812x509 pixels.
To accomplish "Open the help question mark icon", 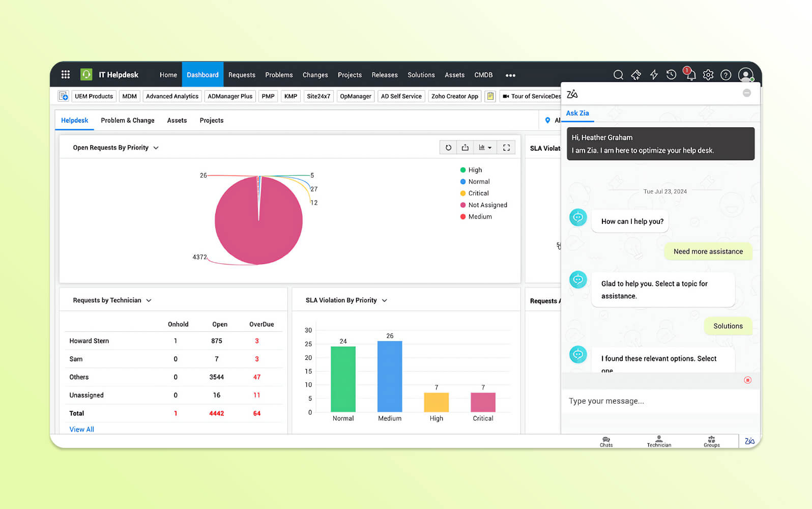I will [x=726, y=75].
